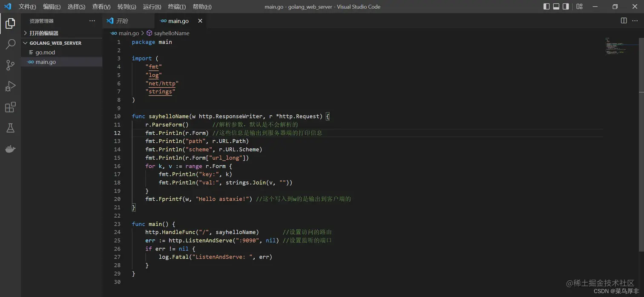Click the split editor right icon
Image resolution: width=644 pixels, height=297 pixels.
tap(624, 20)
